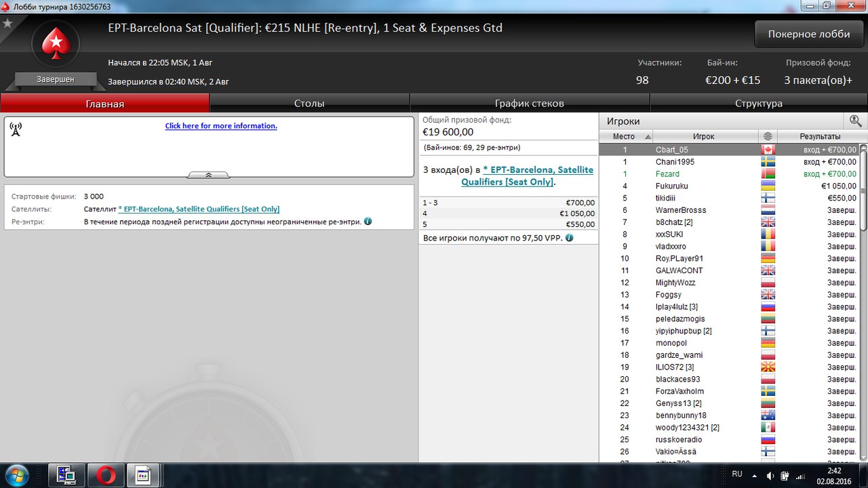The width and height of the screenshot is (868, 488).
Task: Select player row peledazmogis
Action: [x=729, y=319]
